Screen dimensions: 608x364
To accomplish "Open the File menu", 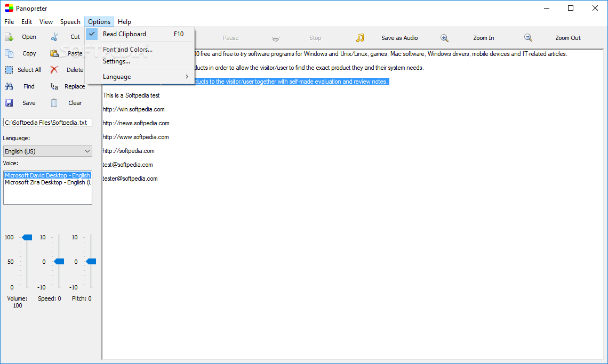I will [x=9, y=22].
